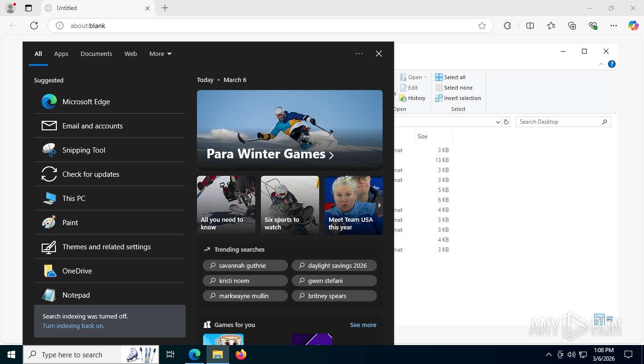
Task: Click File Explorer Help icon
Action: pyautogui.click(x=612, y=64)
